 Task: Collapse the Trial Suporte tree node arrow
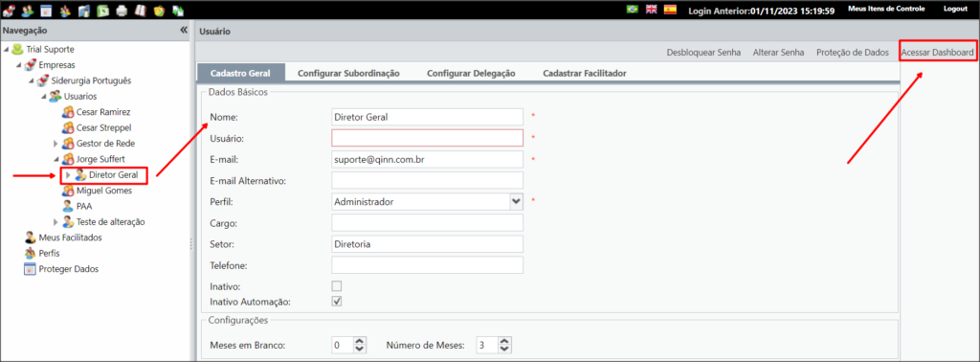tap(6, 49)
